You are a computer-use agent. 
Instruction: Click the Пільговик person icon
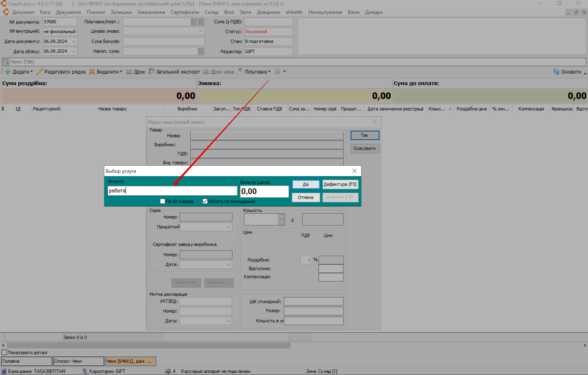(240, 71)
